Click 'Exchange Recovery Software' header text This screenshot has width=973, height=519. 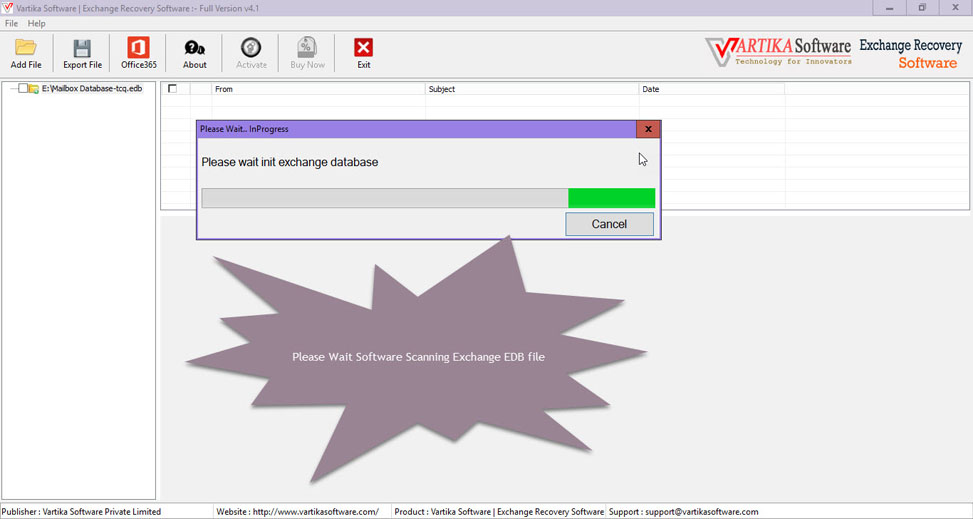tap(910, 53)
